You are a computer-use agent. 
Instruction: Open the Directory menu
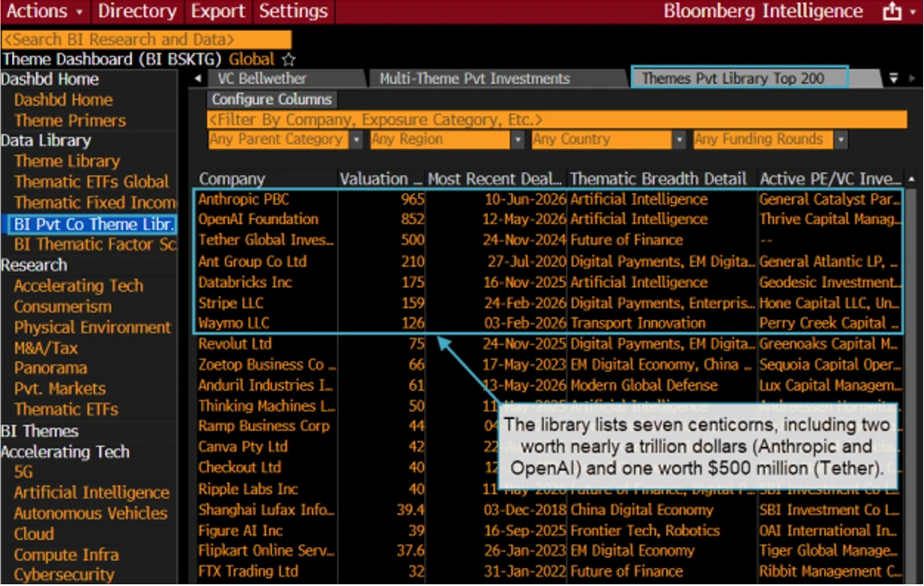[137, 11]
